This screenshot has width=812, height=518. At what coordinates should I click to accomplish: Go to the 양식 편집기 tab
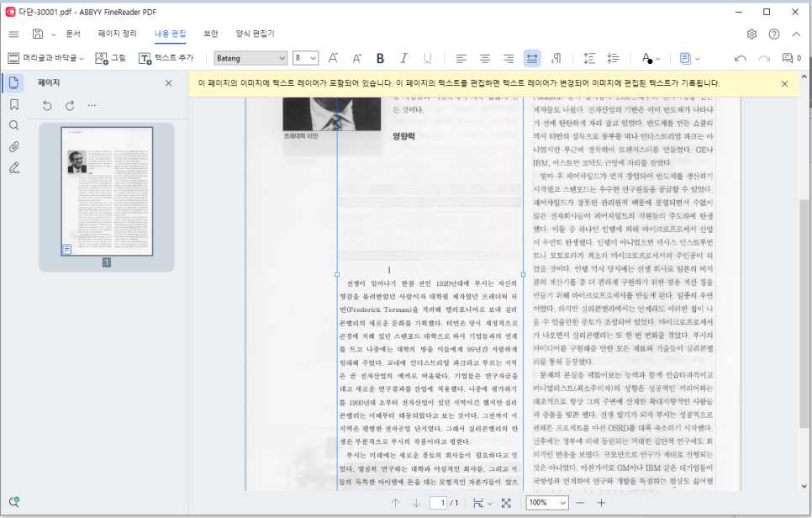point(255,34)
